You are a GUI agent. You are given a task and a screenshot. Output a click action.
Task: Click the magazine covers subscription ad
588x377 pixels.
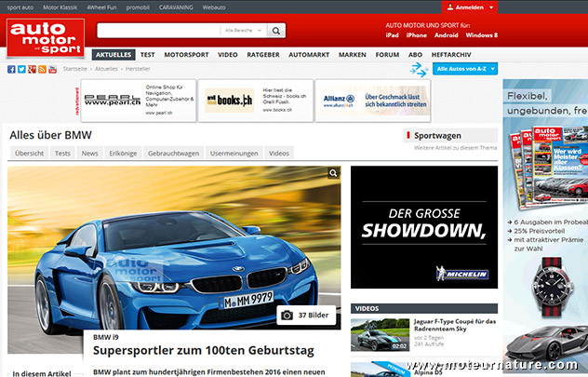pyautogui.click(x=547, y=167)
